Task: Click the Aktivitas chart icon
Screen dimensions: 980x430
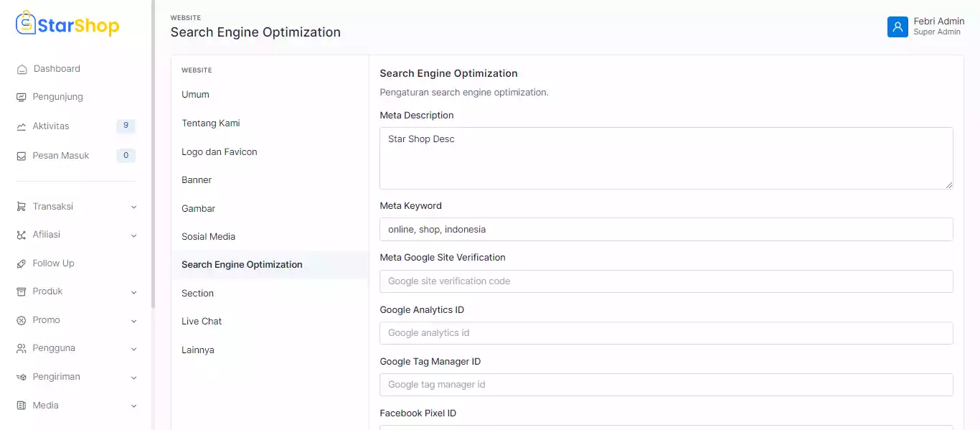Action: (x=22, y=126)
